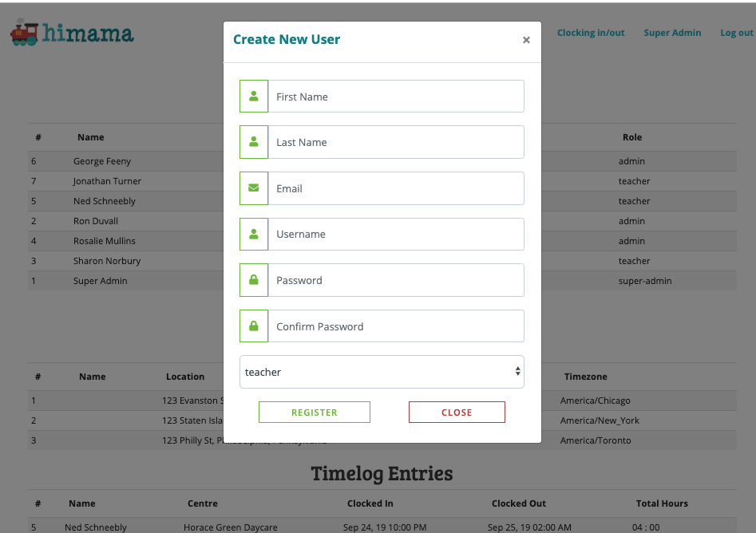Click the Sep 24, 19 10:00 PM cell

[x=385, y=527]
